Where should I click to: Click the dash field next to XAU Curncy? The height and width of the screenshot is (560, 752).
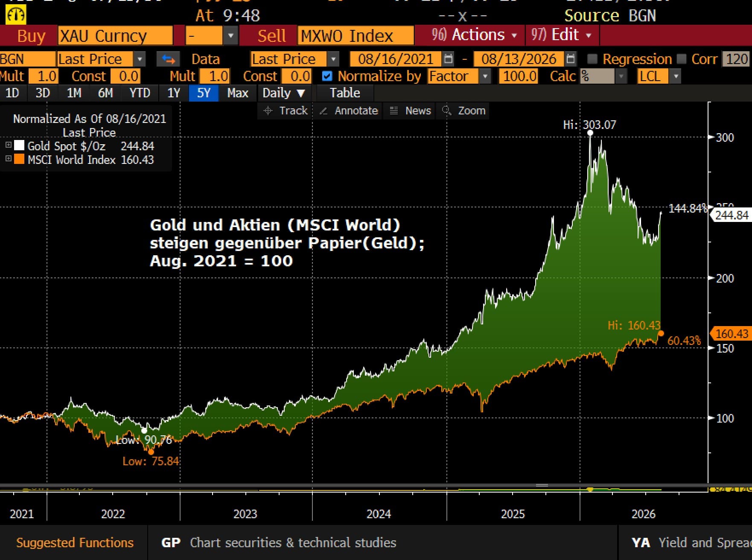[x=204, y=35]
